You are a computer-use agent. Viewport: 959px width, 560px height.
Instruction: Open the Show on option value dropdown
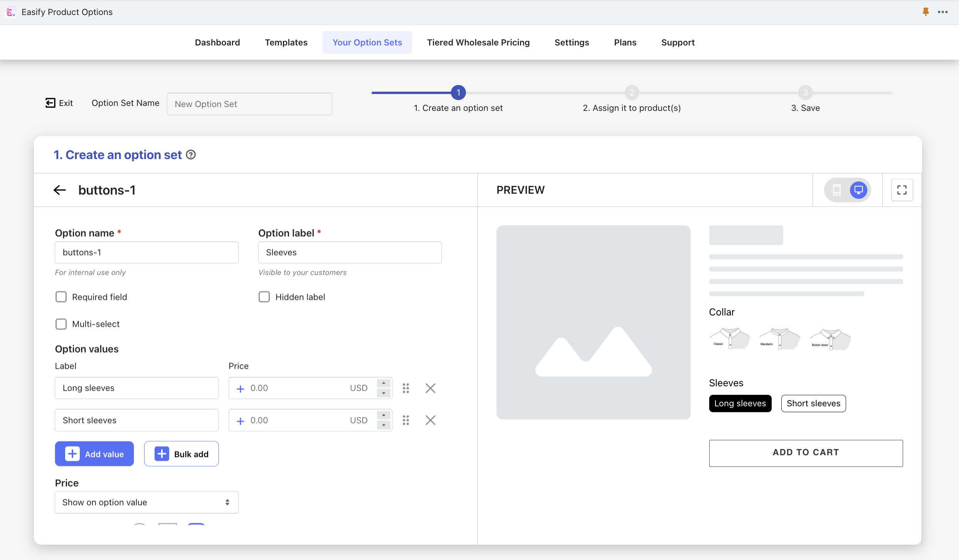click(x=146, y=502)
